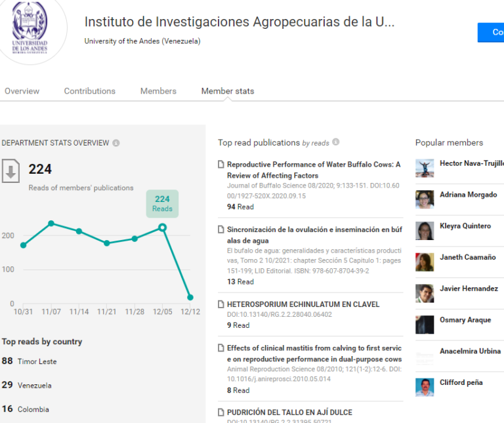504x423 pixels.
Task: Open Anacelmira Urbina member name link
Action: tap(471, 351)
